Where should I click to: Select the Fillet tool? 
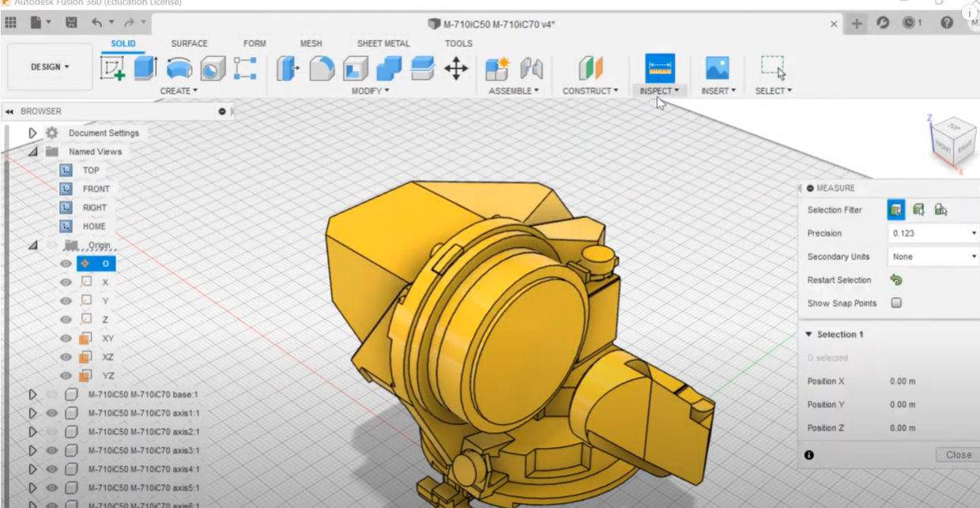321,70
